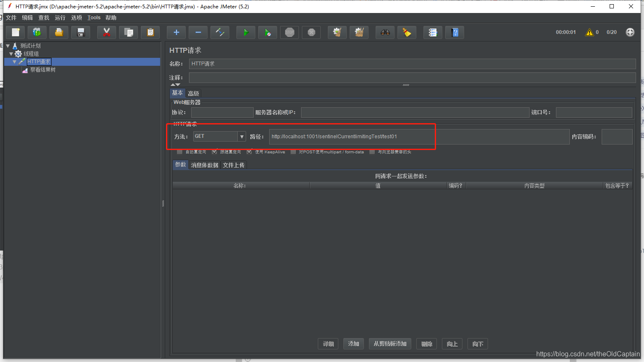Image resolution: width=644 pixels, height=362 pixels.
Task: Click the 详细 button
Action: point(328,344)
